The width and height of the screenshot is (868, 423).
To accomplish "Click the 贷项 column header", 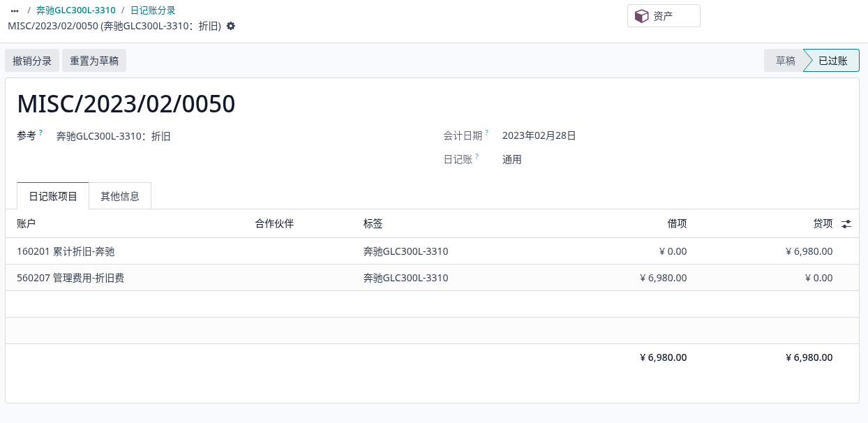I will [823, 223].
